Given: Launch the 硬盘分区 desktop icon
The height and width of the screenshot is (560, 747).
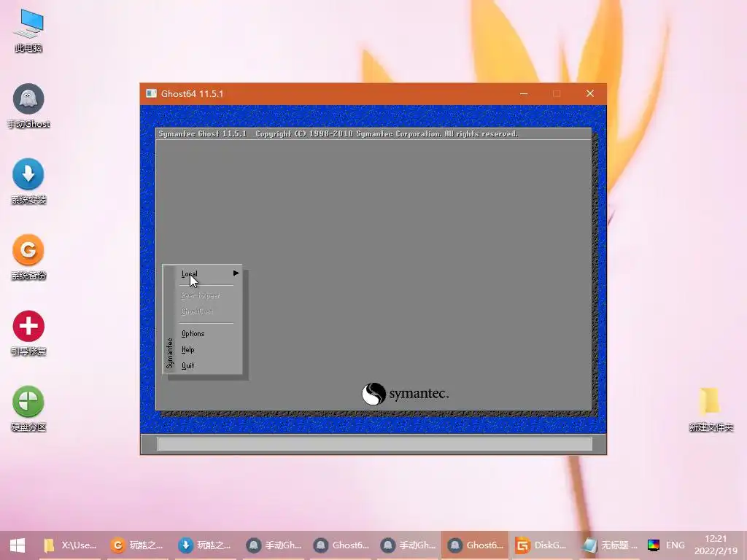Looking at the screenshot, I should (28, 408).
